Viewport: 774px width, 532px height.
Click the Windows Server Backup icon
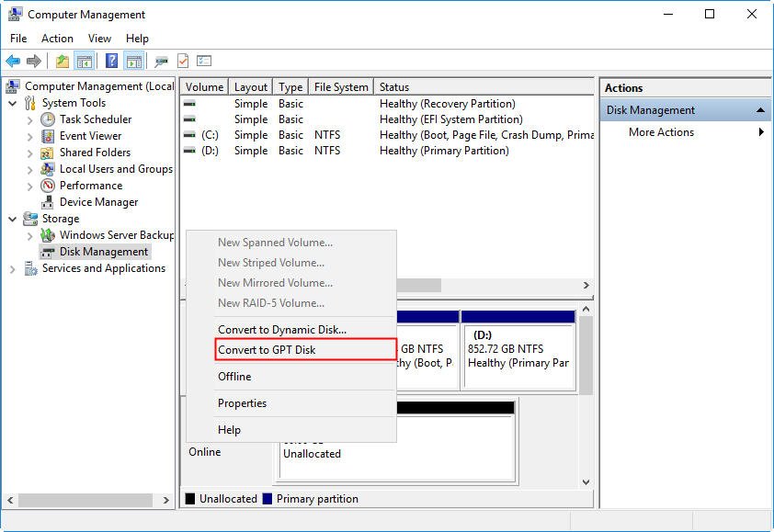point(48,235)
